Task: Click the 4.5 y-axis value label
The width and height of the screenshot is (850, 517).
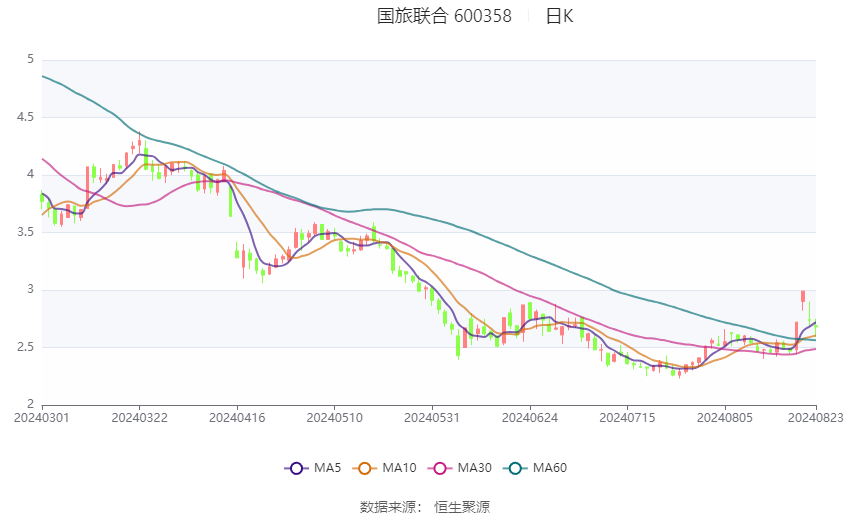Action: pos(25,117)
